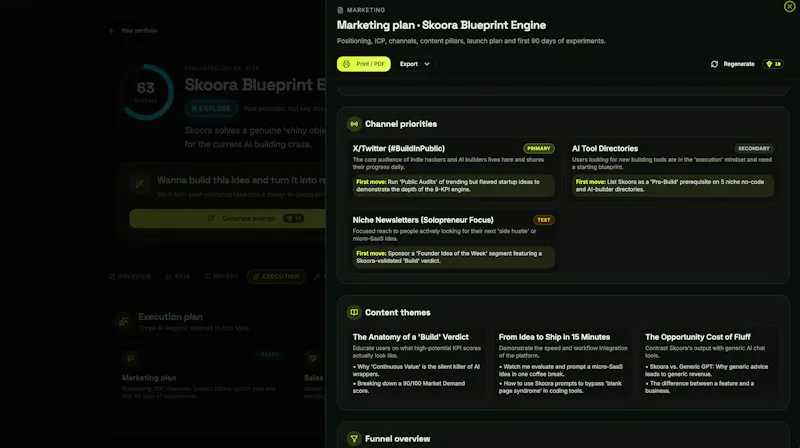Click the '90/100 Market Demand score' bullet

(x=411, y=387)
